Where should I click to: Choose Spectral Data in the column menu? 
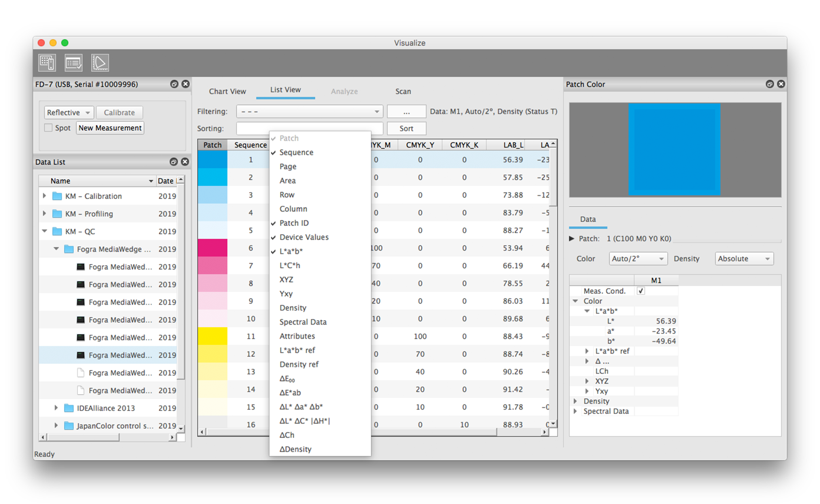(x=303, y=322)
